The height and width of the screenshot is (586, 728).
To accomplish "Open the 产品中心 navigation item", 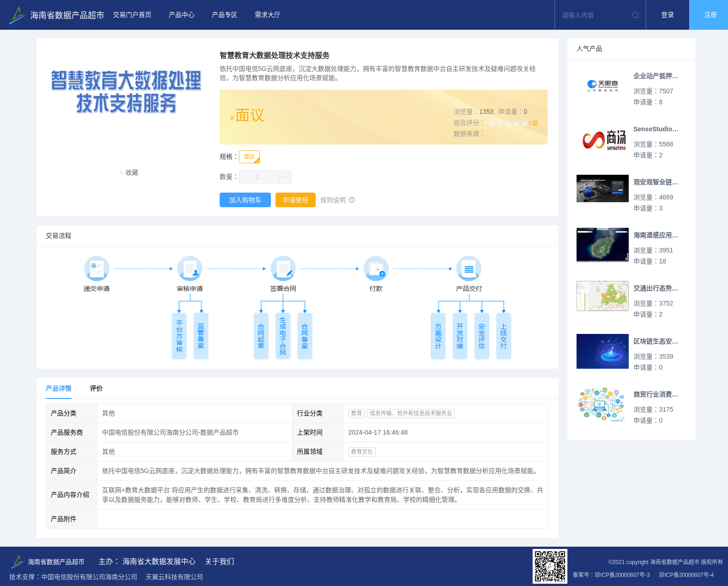I will [182, 15].
